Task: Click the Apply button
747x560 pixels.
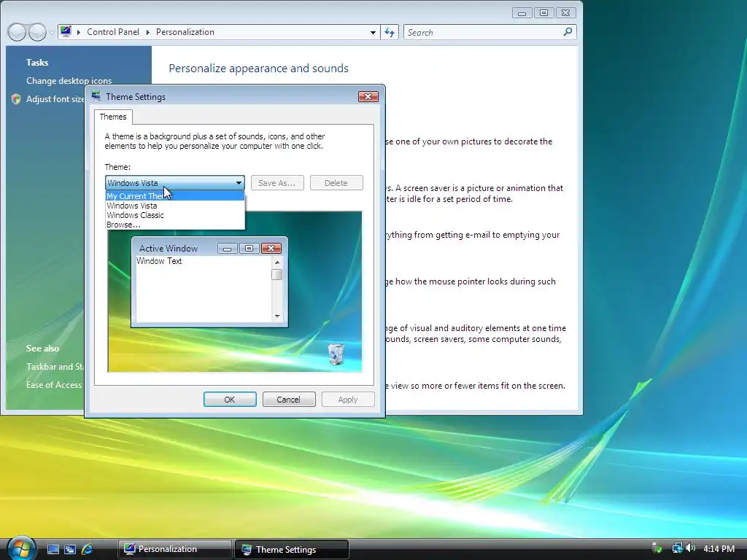Action: 348,400
